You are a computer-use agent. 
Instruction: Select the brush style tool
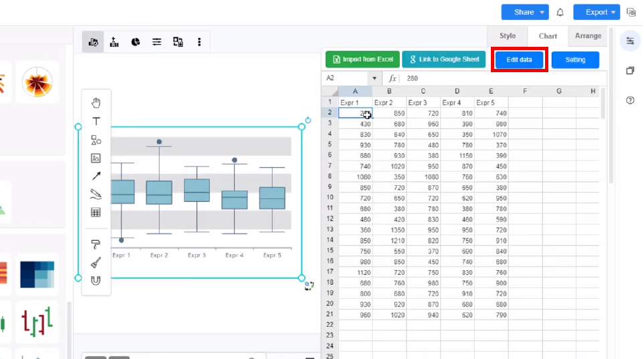point(96,263)
